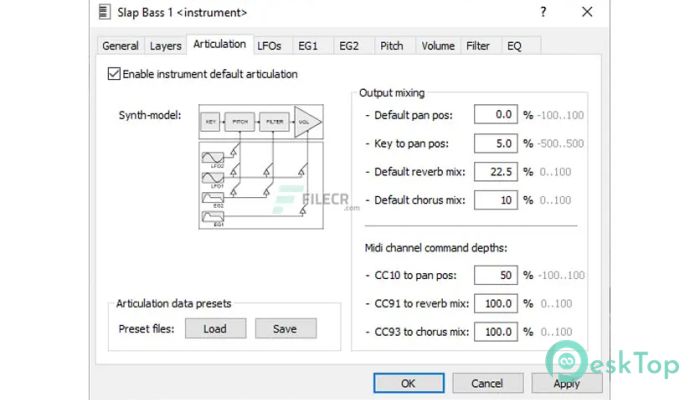The image size is (700, 400).
Task: Select the EQ tab
Action: click(x=514, y=46)
